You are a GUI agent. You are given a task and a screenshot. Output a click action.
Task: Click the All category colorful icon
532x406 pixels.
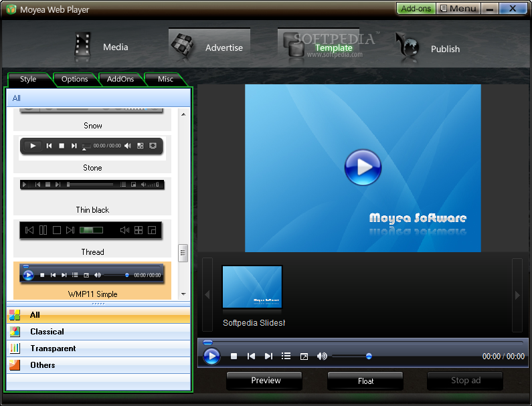pyautogui.click(x=15, y=315)
